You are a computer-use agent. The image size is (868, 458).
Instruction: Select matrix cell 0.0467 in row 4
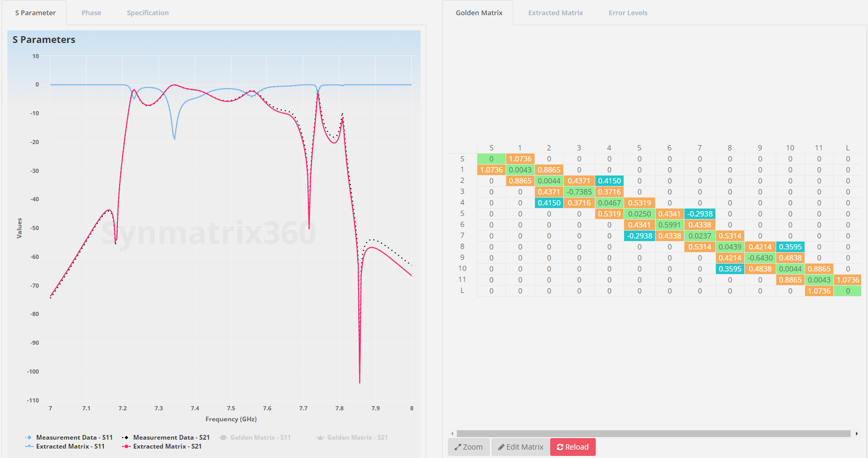pyautogui.click(x=609, y=203)
